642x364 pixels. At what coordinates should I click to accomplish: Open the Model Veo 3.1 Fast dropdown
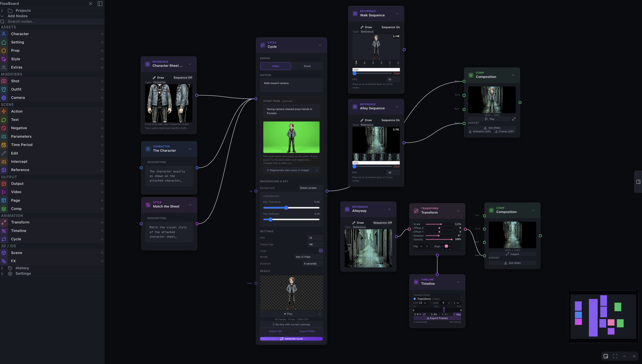(308, 257)
